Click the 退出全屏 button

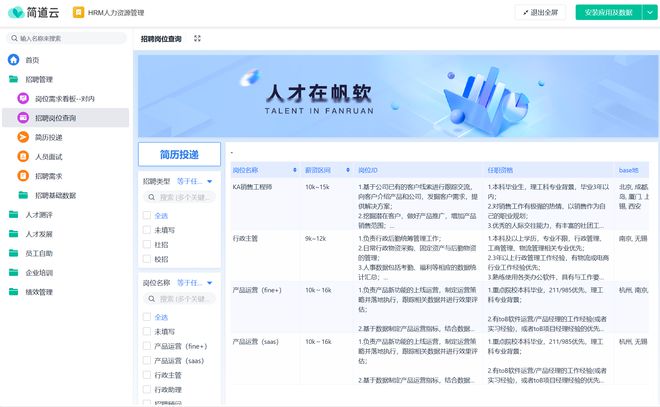[540, 13]
